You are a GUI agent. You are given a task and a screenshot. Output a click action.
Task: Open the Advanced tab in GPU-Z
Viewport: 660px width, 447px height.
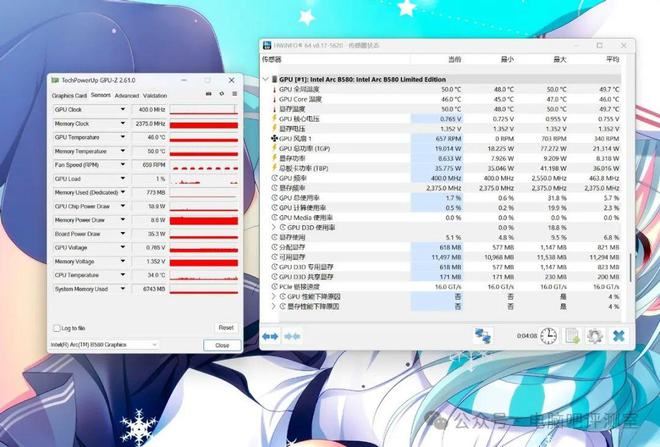pyautogui.click(x=127, y=96)
